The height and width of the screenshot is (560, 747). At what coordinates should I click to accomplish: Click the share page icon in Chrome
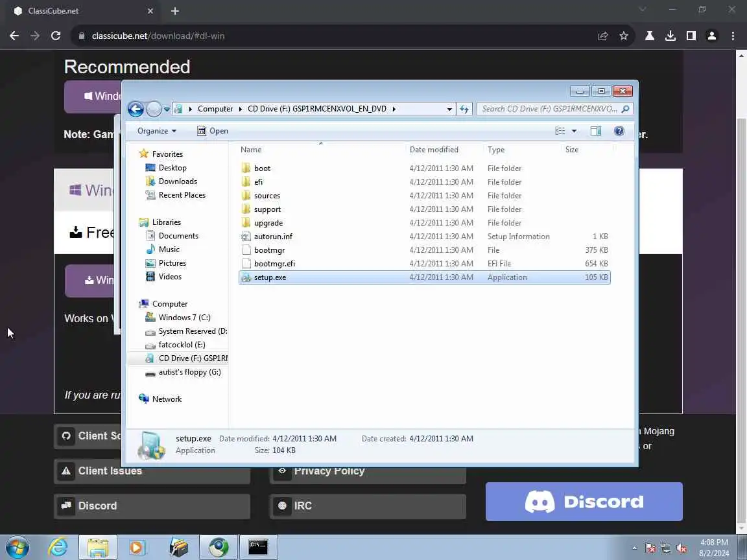(602, 36)
